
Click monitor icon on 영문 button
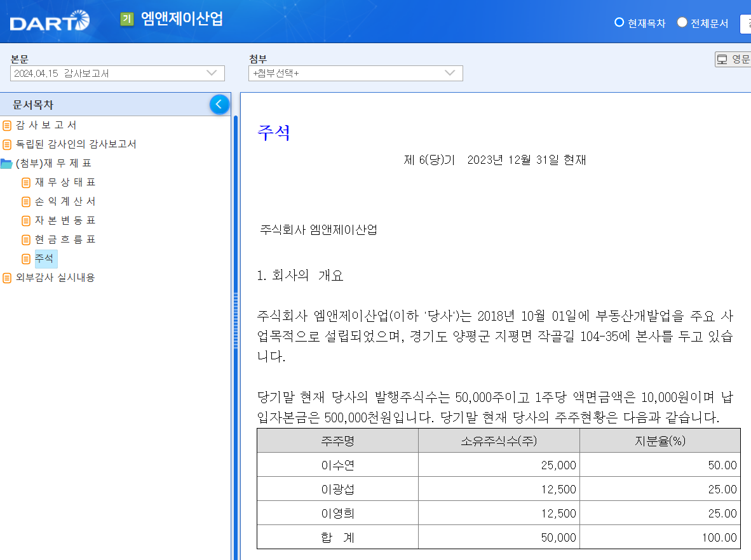point(722,59)
